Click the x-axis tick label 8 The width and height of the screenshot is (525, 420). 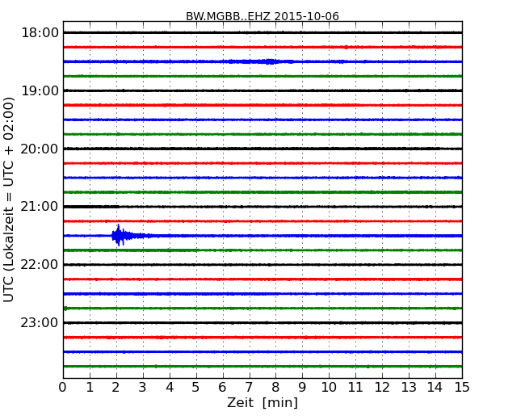click(275, 388)
